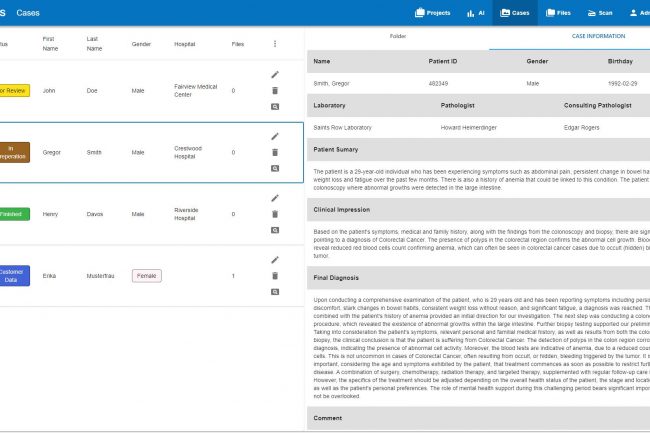
Task: Click the edit pencil icon for John Doe
Action: (x=275, y=75)
